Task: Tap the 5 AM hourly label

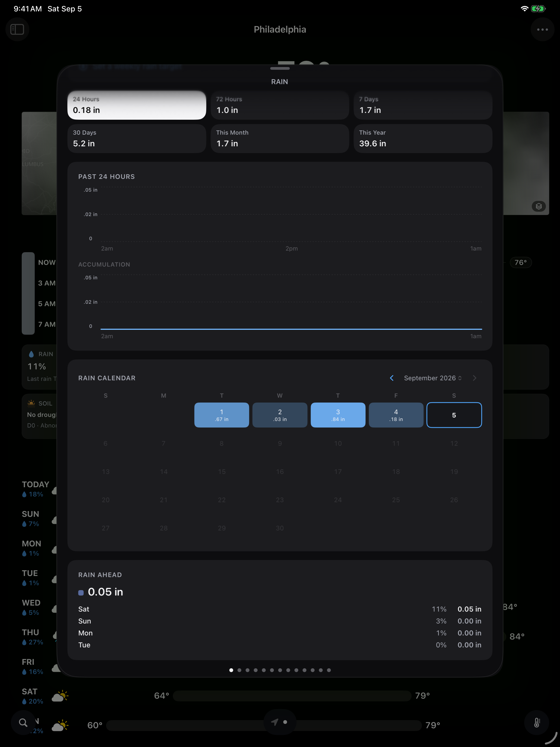Action: (x=47, y=303)
